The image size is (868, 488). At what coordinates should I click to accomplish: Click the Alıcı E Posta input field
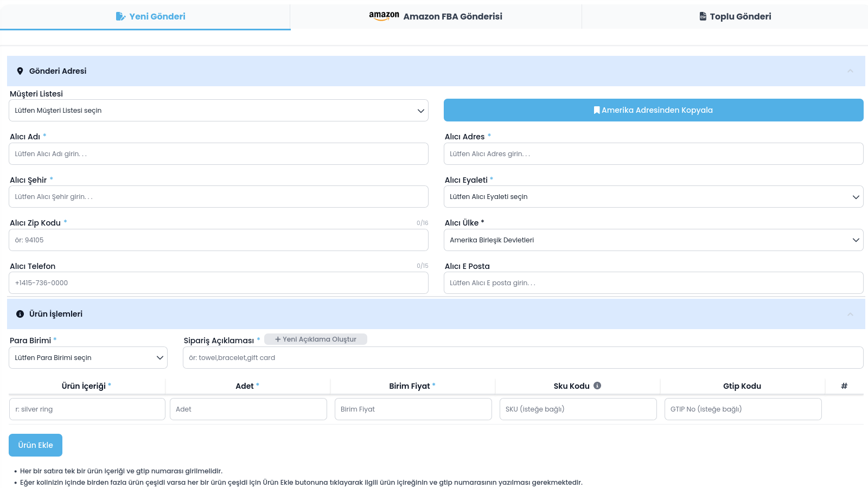[x=653, y=283]
